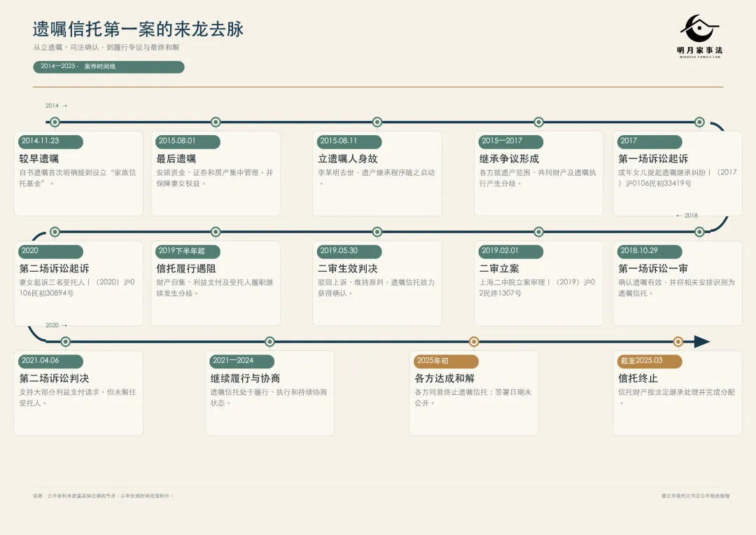756x535 pixels.
Task: Click the description 支持大部分利益支付请求
Action: point(78,397)
